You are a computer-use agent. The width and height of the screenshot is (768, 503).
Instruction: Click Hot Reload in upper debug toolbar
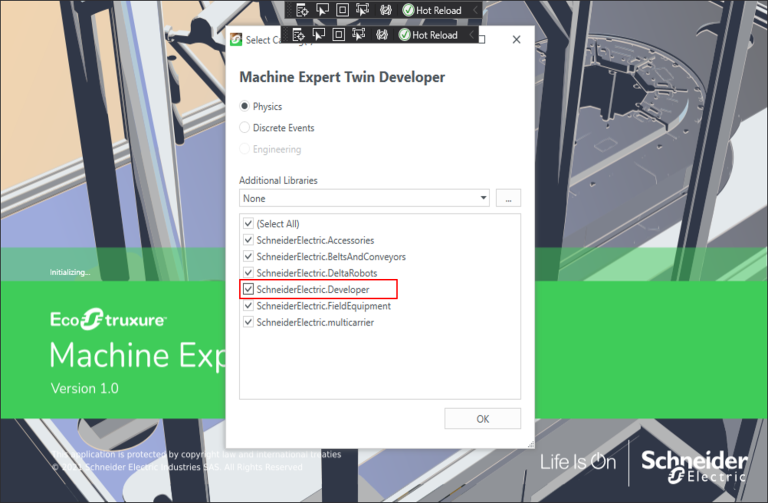tap(432, 10)
